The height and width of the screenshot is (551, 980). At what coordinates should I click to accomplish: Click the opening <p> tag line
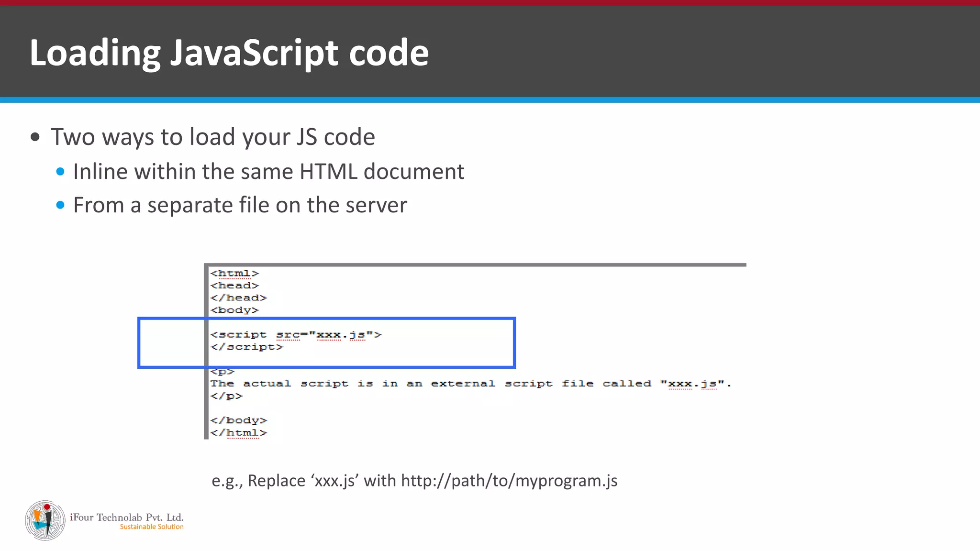(x=222, y=372)
